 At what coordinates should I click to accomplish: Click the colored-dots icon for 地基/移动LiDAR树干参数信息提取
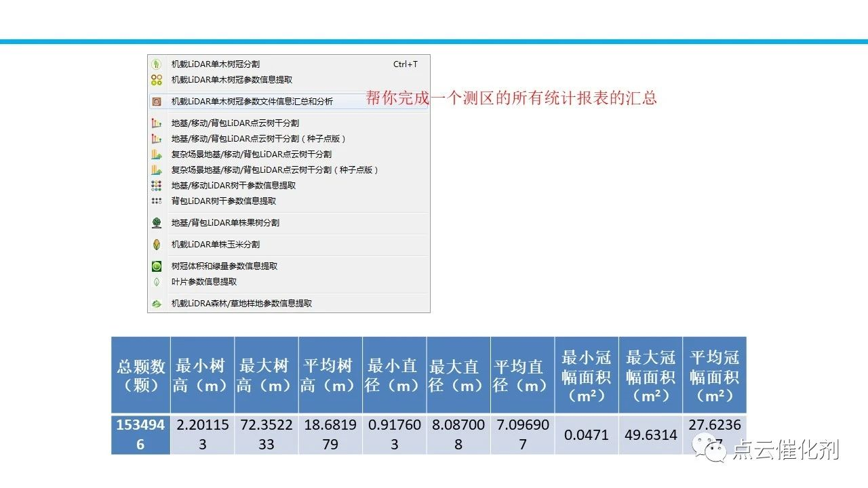click(157, 186)
